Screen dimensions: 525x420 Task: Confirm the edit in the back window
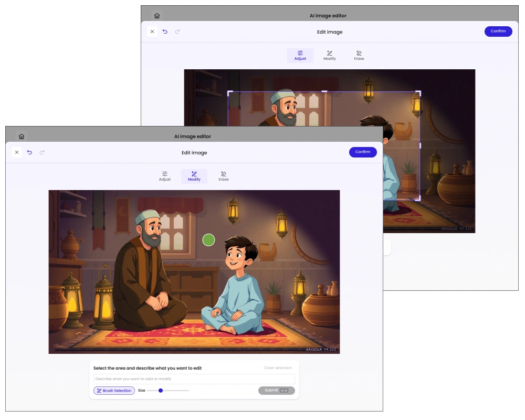[498, 31]
